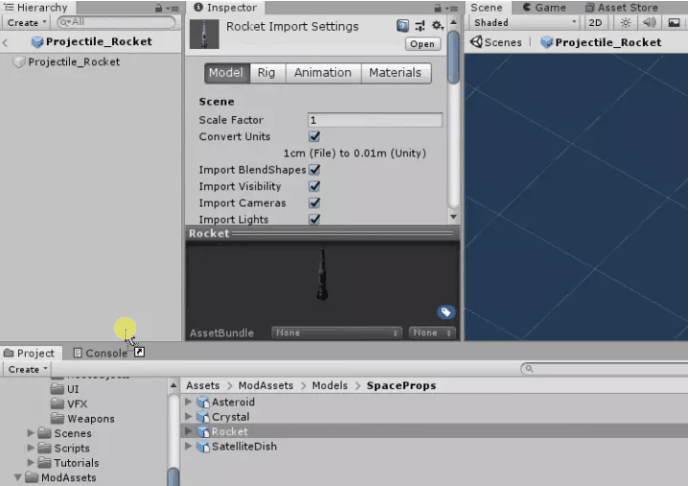Select the Projectile_Rocket prefab header in Hierarchy
The height and width of the screenshot is (486, 691).
click(x=92, y=41)
